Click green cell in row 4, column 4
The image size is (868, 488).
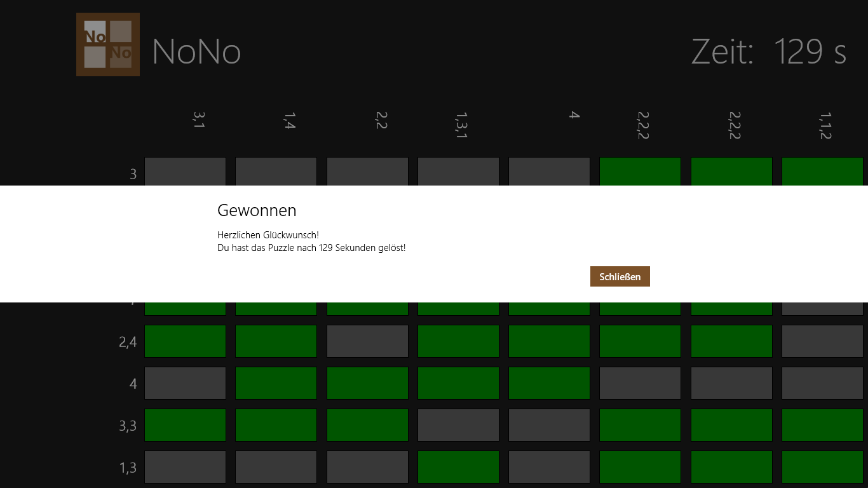[549, 383]
